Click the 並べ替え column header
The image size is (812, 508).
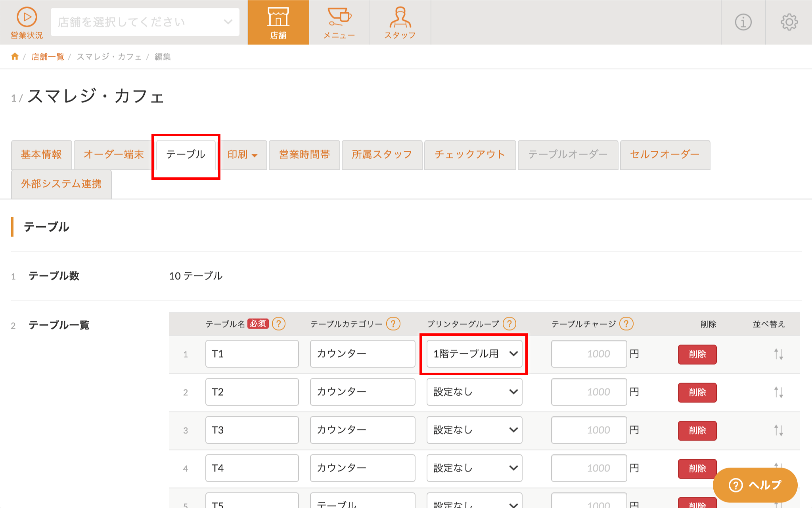point(769,324)
